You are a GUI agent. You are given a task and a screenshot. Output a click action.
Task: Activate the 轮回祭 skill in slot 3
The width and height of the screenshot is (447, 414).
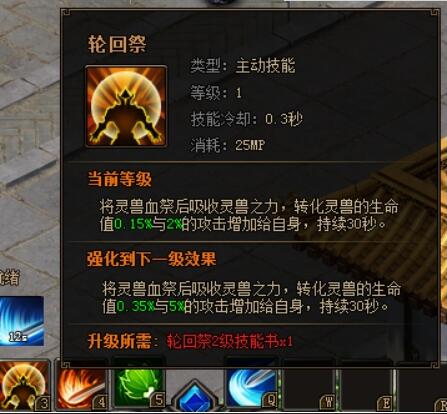pyautogui.click(x=24, y=385)
